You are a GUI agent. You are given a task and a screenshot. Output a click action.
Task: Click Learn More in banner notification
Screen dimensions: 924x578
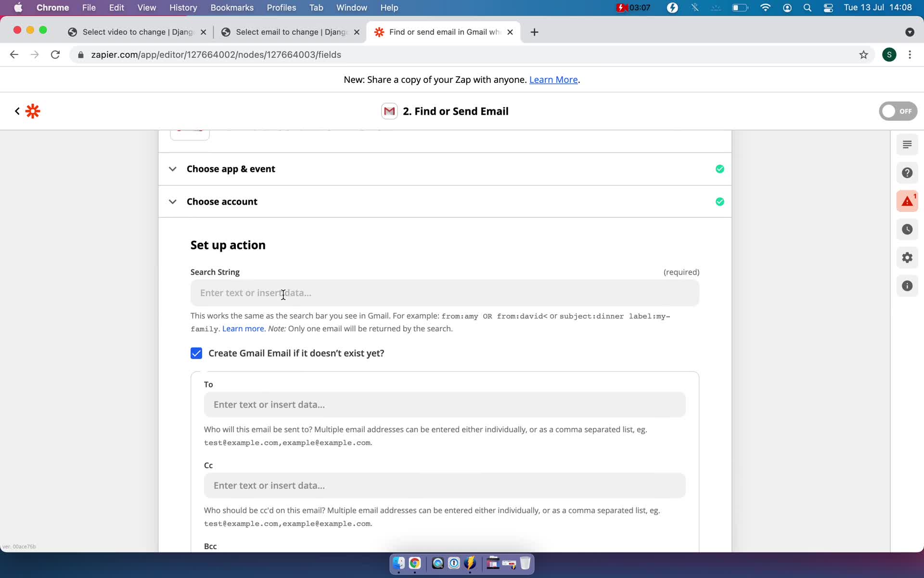tap(553, 79)
